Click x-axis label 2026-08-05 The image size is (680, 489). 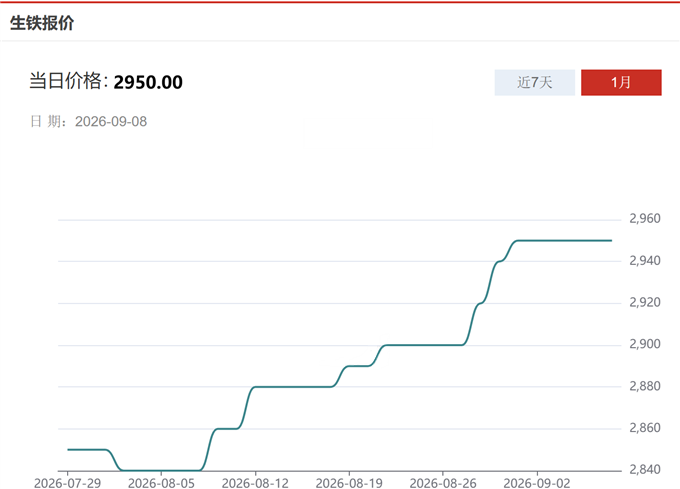[161, 483]
